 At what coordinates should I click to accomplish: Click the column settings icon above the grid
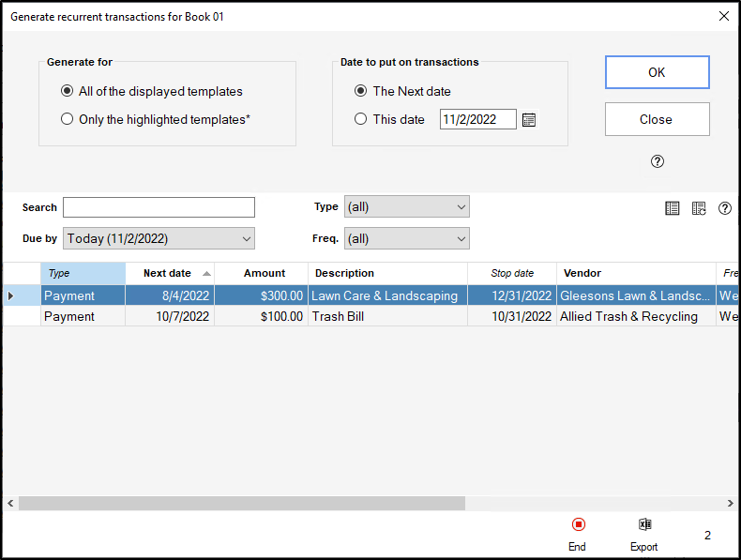click(698, 208)
